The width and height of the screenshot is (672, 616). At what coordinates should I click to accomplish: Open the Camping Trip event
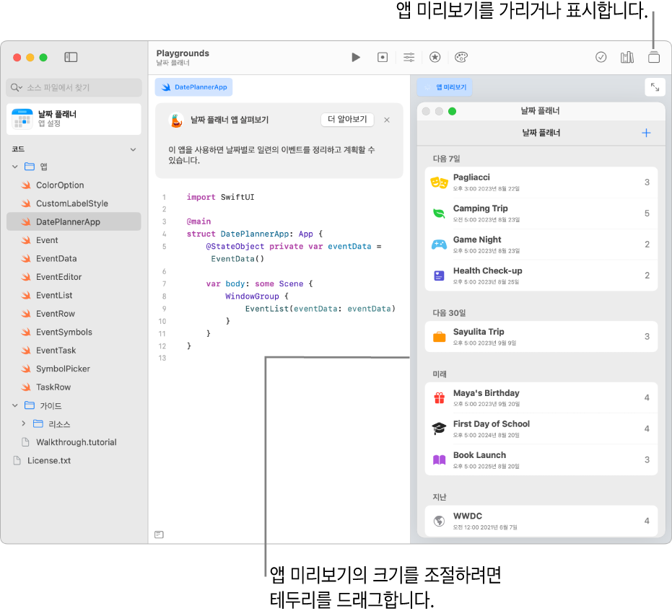541,214
